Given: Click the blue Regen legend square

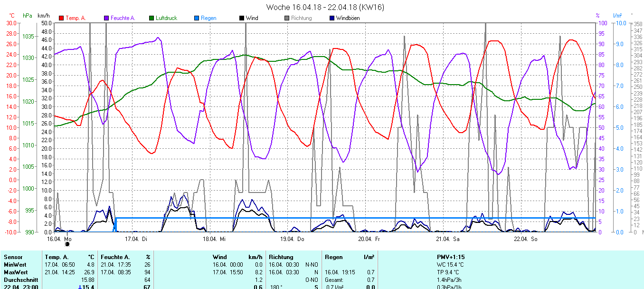Looking at the screenshot, I should pyautogui.click(x=197, y=18).
